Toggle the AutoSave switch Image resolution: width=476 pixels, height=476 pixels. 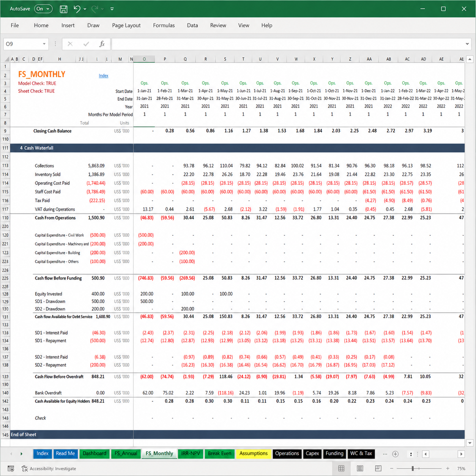[x=43, y=9]
